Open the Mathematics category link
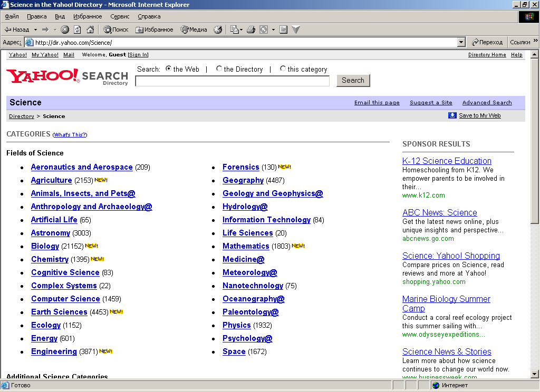Viewport: 540px width, 392px height. click(x=246, y=246)
